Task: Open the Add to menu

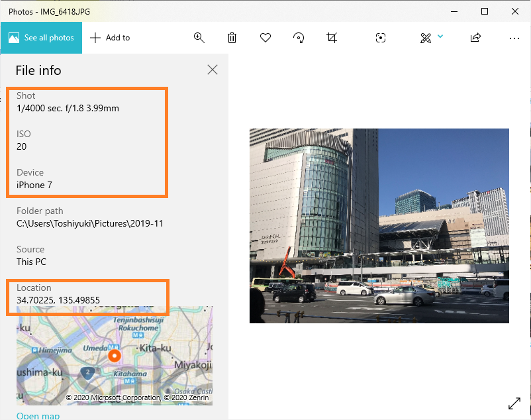Action: pyautogui.click(x=110, y=38)
